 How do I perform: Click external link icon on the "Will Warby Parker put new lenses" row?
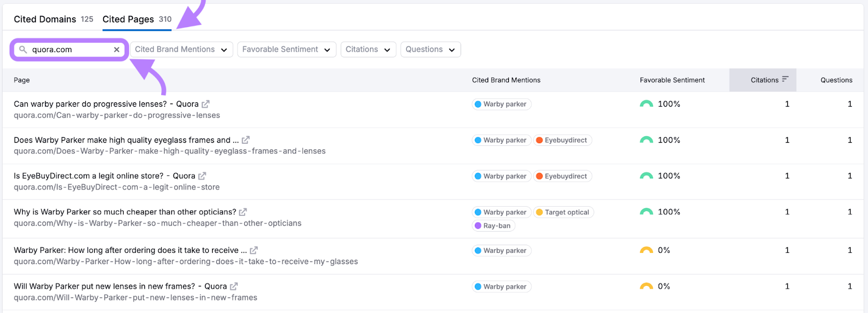[x=233, y=285]
